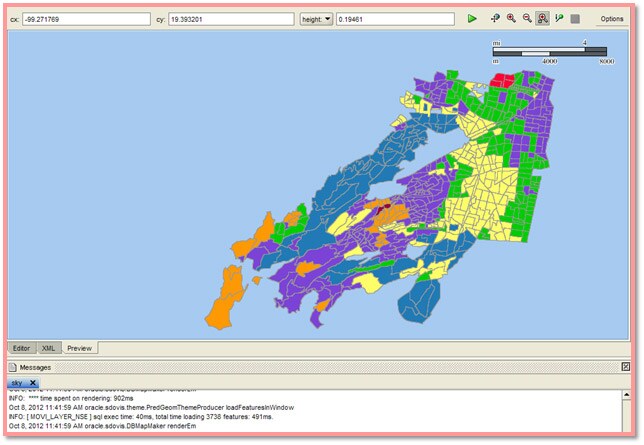Open the height dropdown
Screen dimensions: 644x445
click(316, 19)
